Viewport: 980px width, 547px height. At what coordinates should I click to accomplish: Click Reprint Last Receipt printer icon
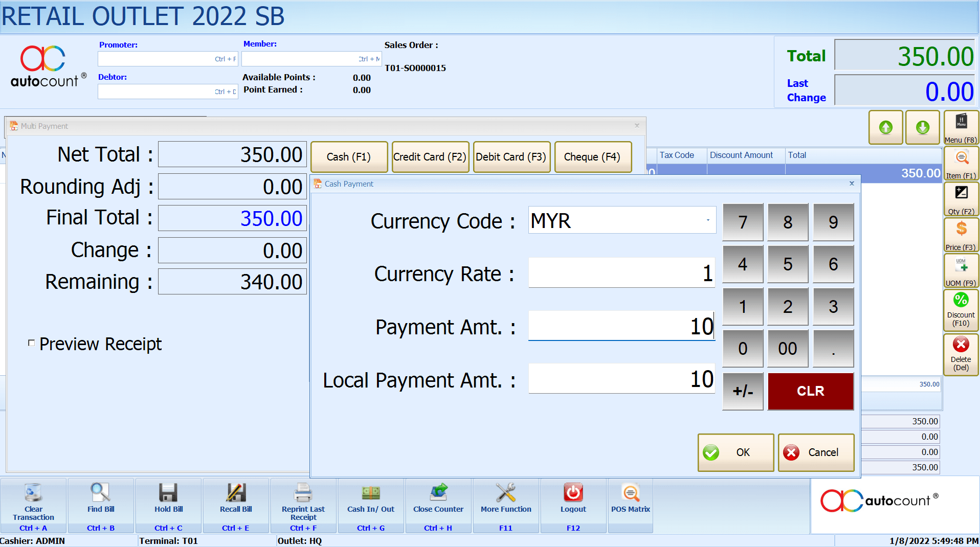click(303, 493)
